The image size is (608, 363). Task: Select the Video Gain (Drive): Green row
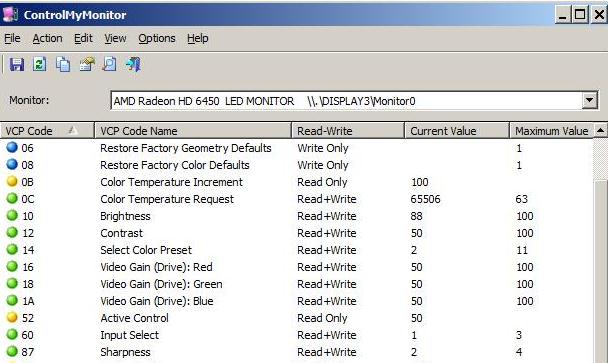(x=297, y=284)
